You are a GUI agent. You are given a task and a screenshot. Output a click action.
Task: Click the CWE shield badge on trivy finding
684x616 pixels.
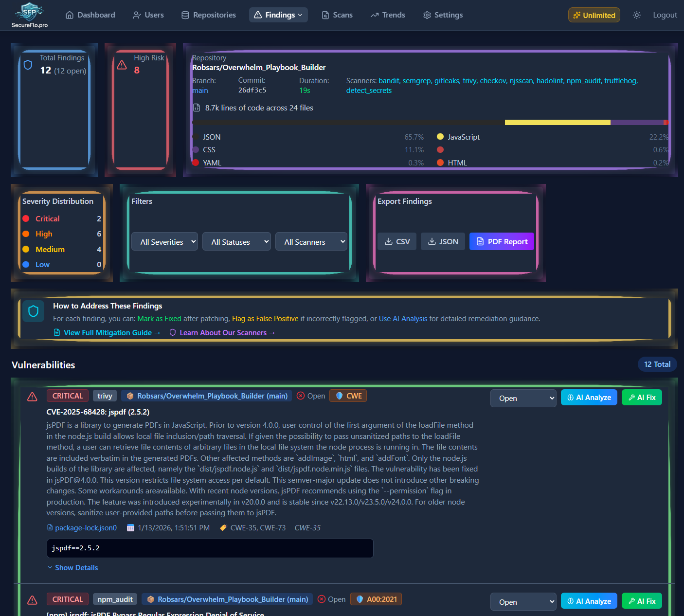(x=348, y=396)
